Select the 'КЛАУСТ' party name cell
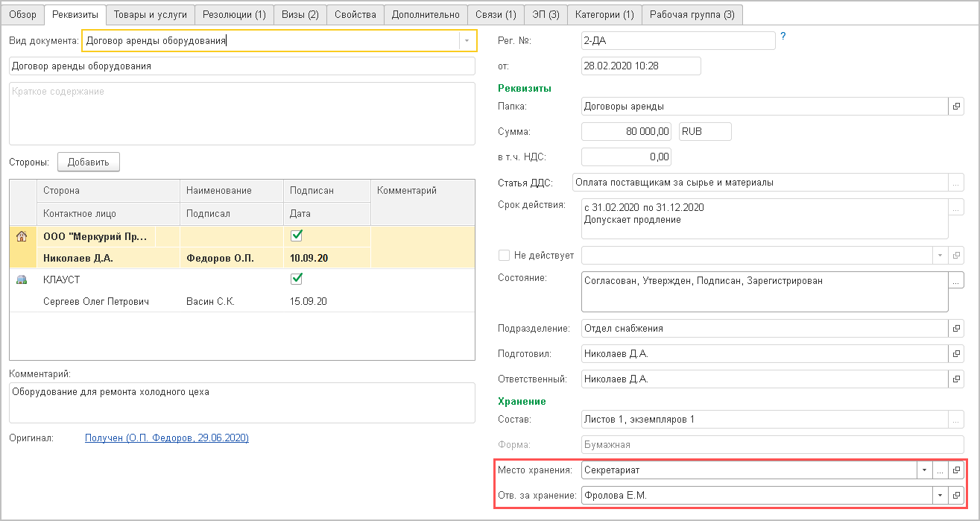Screen dimensions: 980x521 tap(108, 280)
